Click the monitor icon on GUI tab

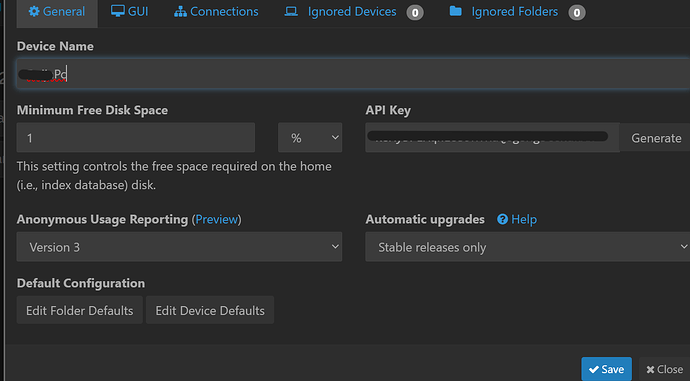click(x=117, y=11)
